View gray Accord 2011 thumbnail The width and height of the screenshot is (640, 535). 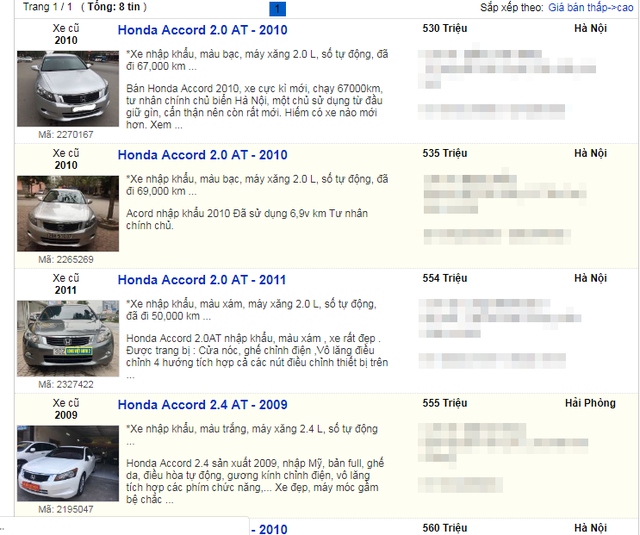coord(68,338)
